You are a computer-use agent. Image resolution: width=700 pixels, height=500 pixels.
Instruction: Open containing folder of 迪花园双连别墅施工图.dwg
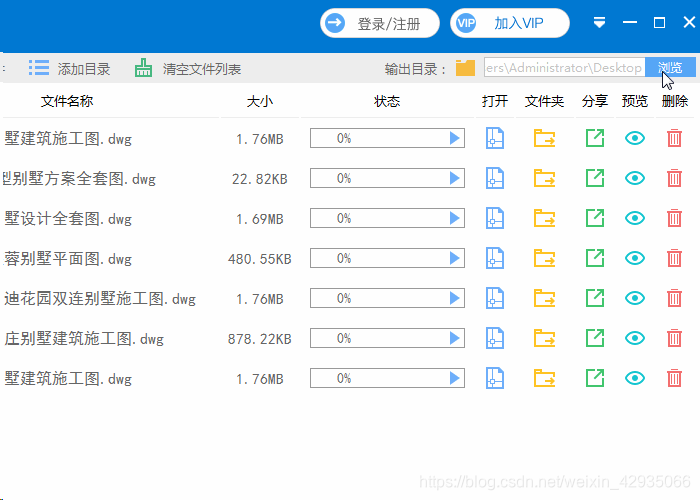(x=545, y=298)
